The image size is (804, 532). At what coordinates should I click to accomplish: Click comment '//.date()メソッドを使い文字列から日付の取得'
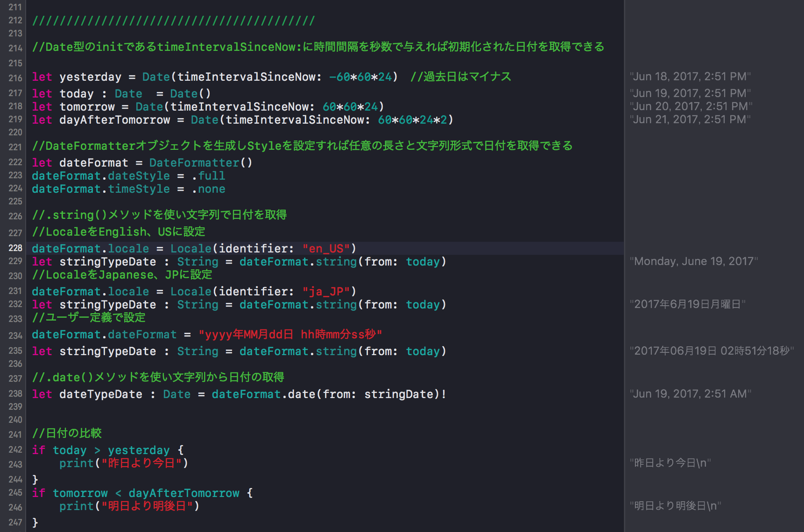click(x=158, y=378)
